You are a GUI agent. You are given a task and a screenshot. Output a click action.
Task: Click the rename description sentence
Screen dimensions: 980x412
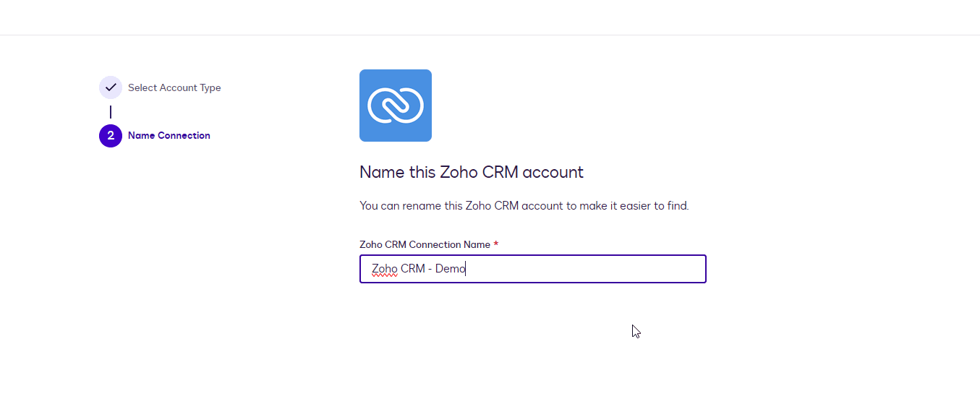pos(524,205)
